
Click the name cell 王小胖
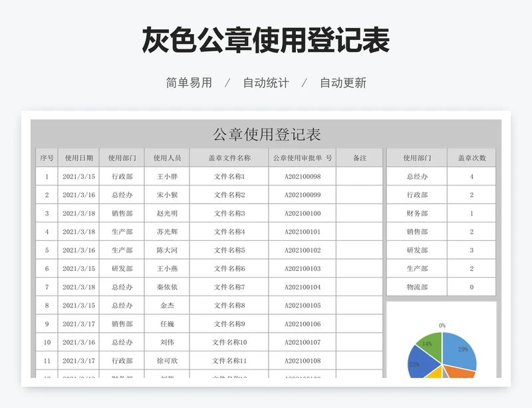pos(167,176)
